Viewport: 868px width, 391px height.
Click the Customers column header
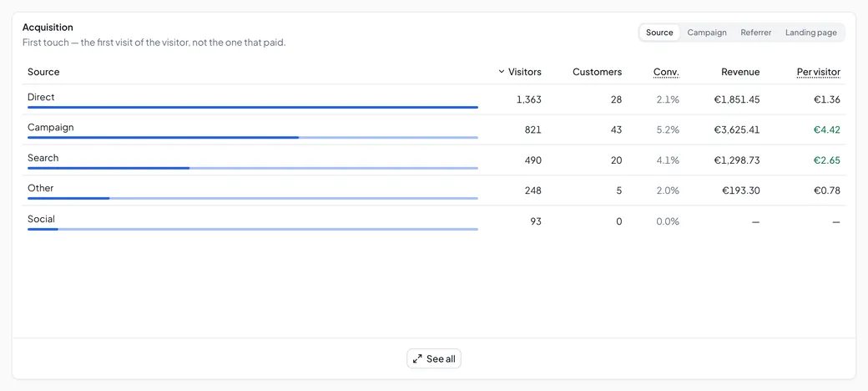597,72
